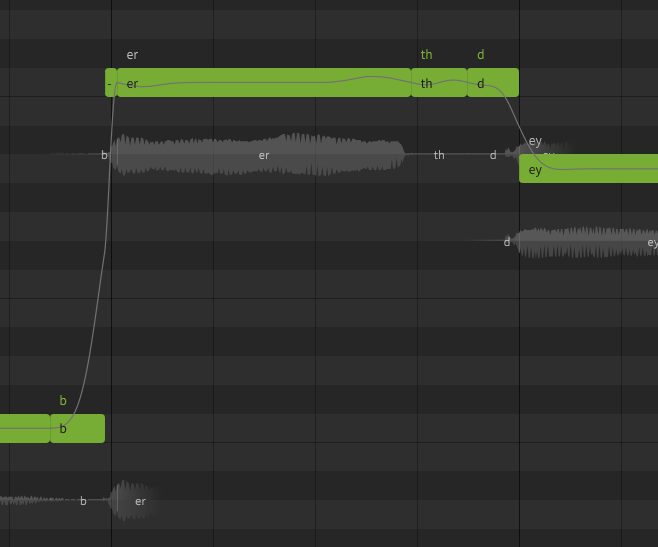Select the green 'ey' note block

point(588,169)
